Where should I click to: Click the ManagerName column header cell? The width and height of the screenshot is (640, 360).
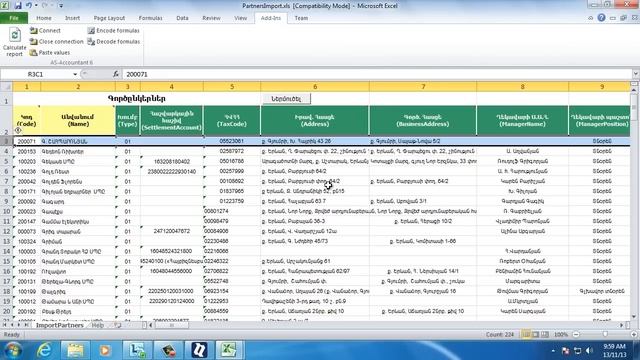522,120
